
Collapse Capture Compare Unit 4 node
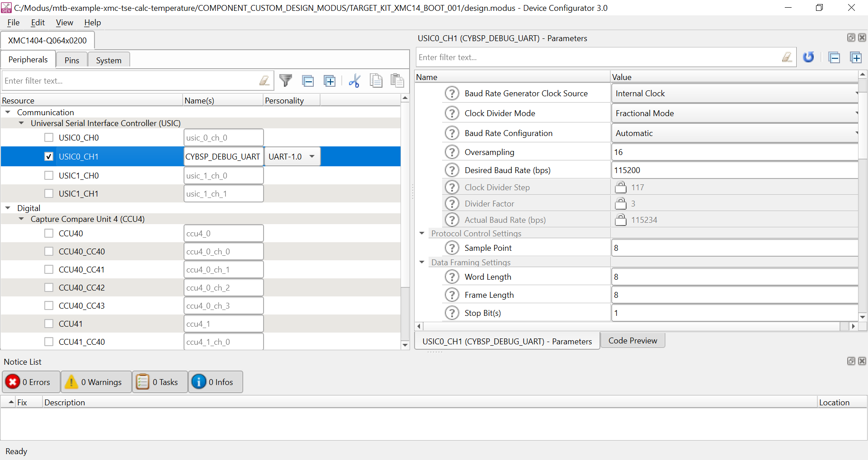(x=21, y=219)
